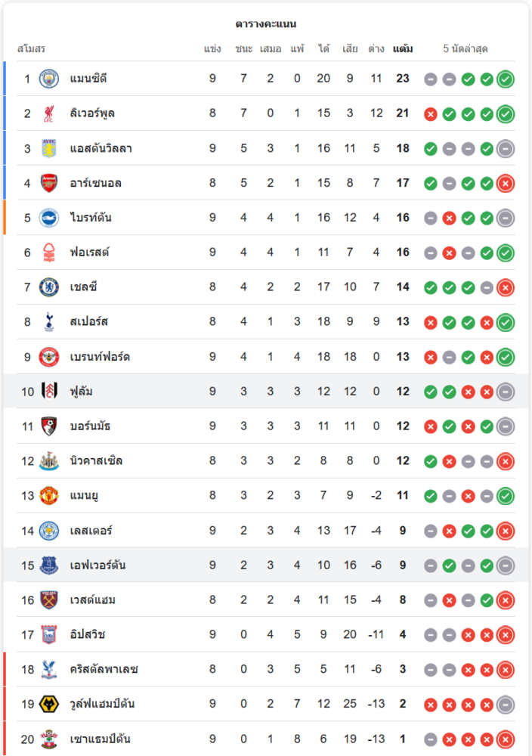Click the Crystal Palace eagle crest

pyautogui.click(x=49, y=670)
